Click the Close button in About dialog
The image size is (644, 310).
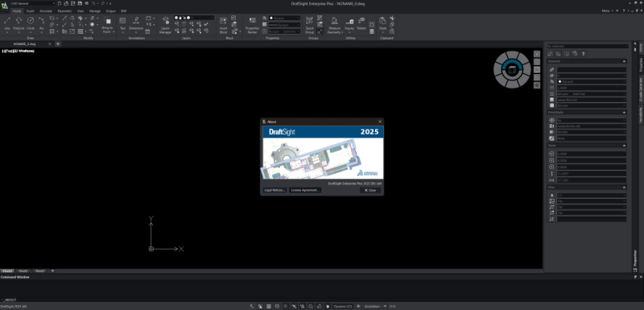[x=370, y=190]
